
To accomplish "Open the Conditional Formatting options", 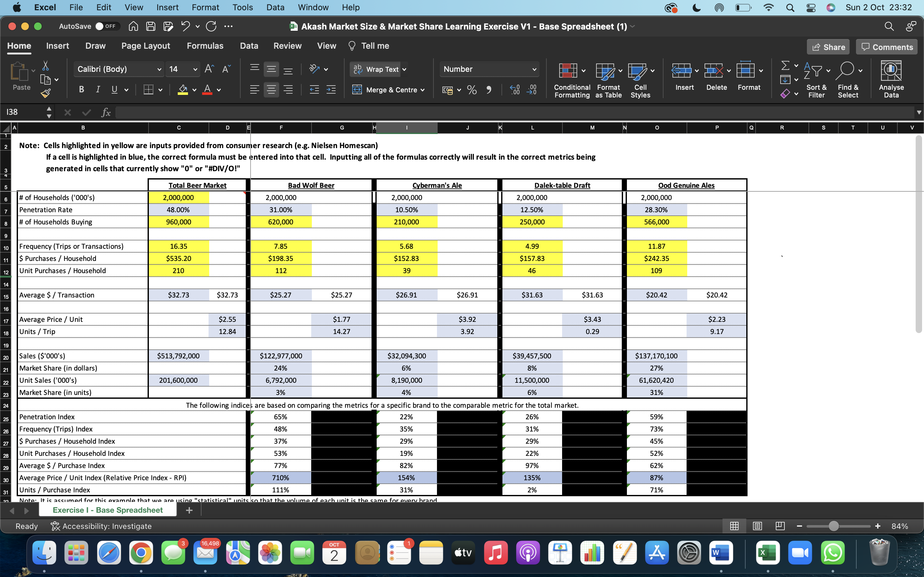I will 571,79.
